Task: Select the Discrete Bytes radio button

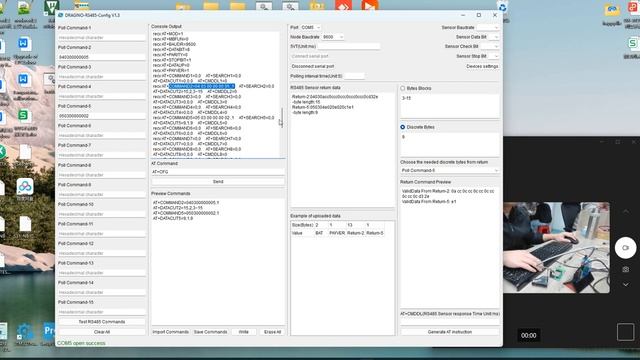Action: (x=403, y=127)
